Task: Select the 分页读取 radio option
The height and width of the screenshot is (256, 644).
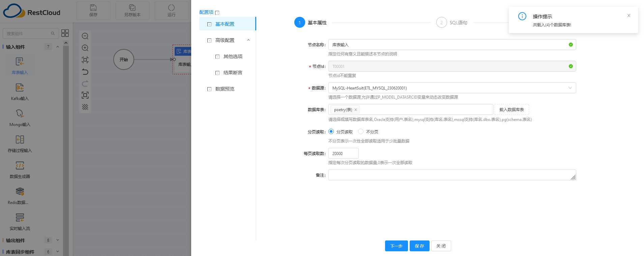Action: [331, 131]
